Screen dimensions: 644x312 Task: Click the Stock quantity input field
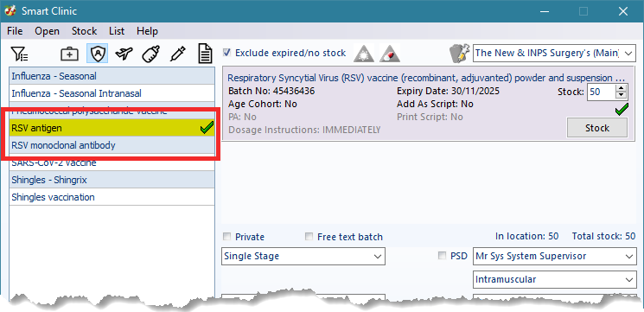tap(602, 92)
